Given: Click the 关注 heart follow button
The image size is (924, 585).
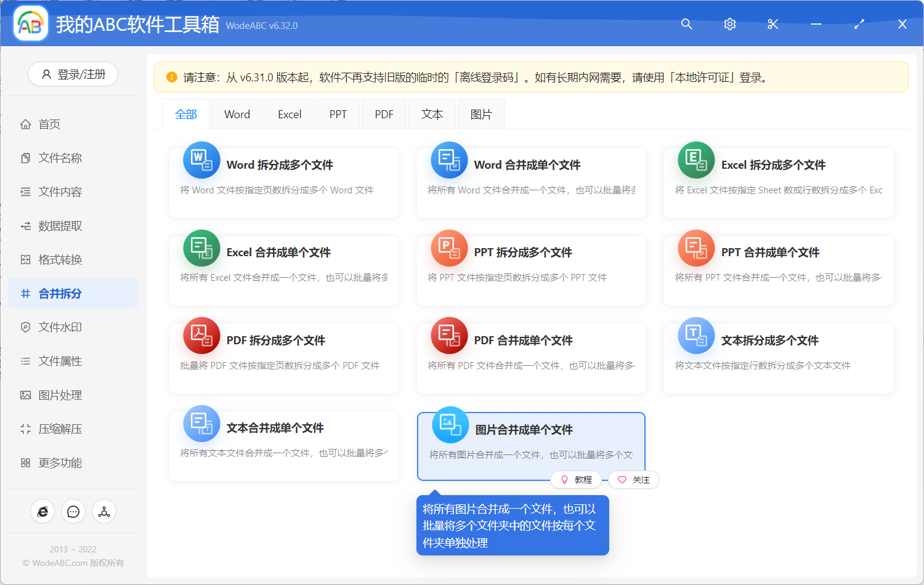Looking at the screenshot, I should [634, 479].
